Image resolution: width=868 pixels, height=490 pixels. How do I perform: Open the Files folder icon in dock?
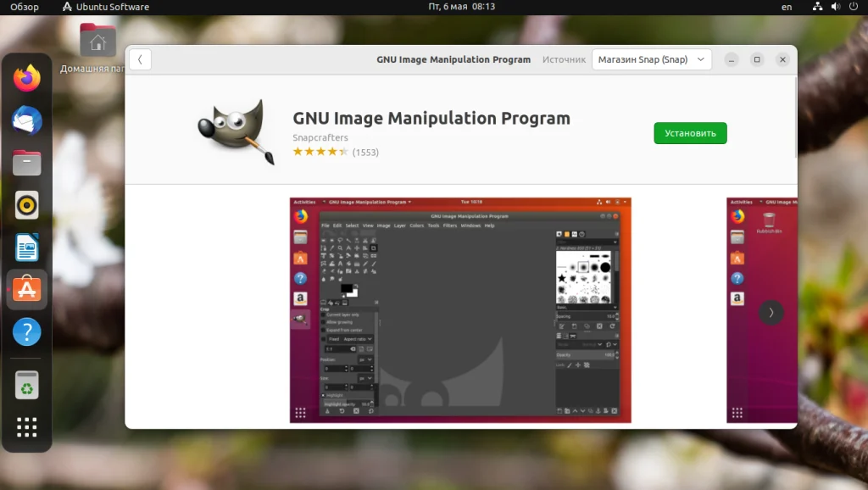(x=26, y=163)
